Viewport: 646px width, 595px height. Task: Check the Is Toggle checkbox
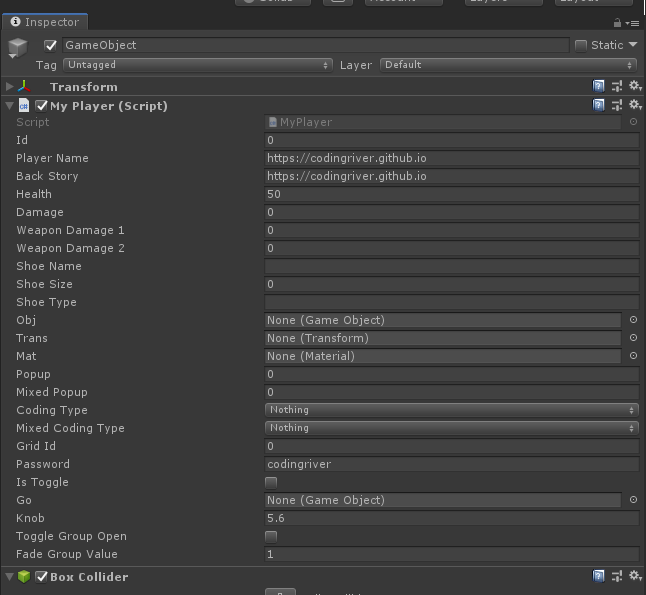tap(271, 482)
